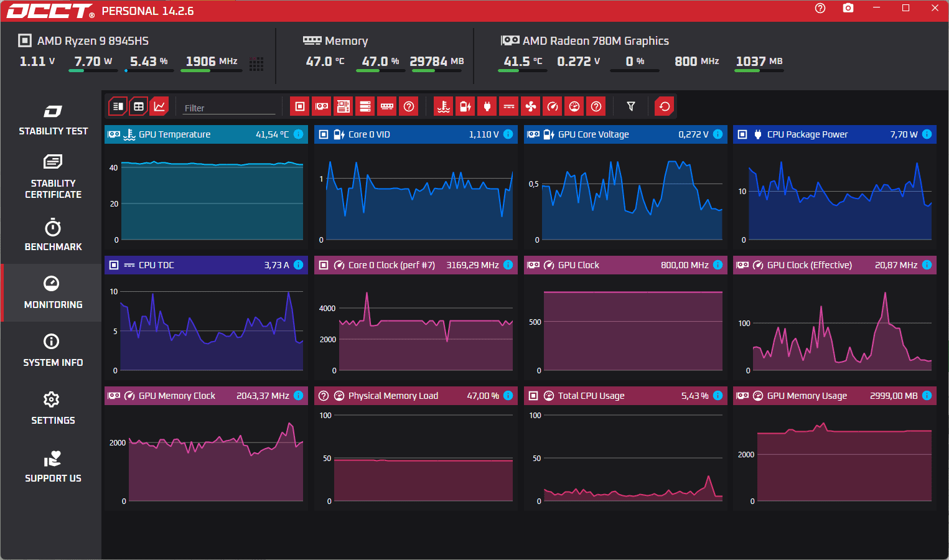
Task: Switch to the table view mode
Action: point(139,106)
